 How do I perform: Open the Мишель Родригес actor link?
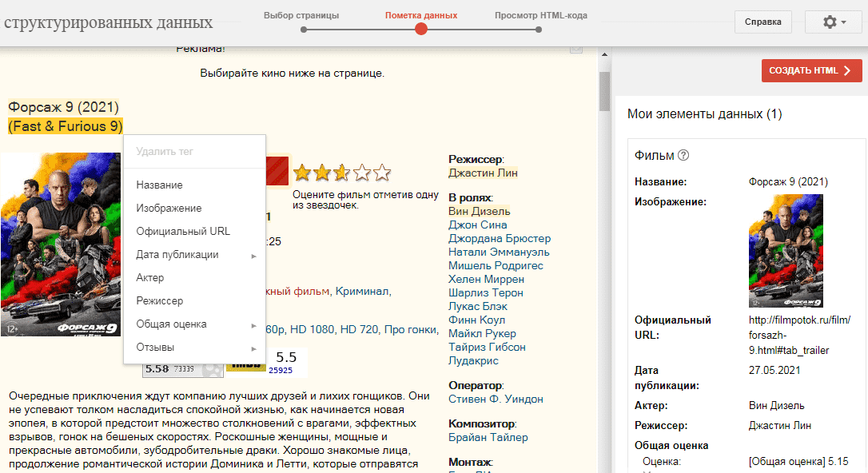[x=496, y=265]
